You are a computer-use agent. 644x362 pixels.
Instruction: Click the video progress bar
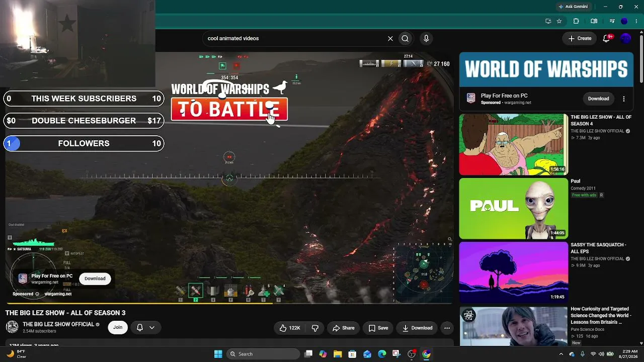(229, 303)
